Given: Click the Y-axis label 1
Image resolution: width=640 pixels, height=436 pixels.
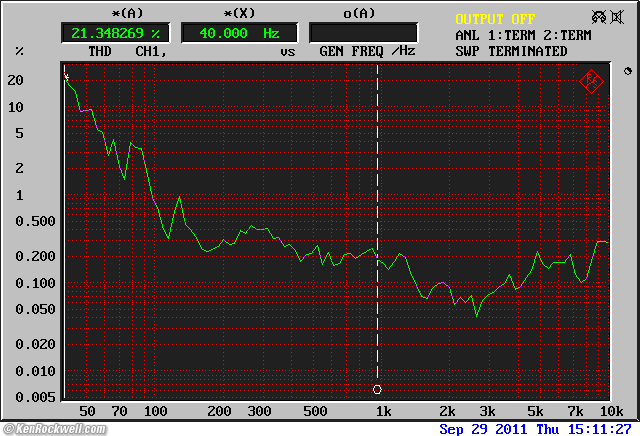Looking at the screenshot, I should pos(19,195).
